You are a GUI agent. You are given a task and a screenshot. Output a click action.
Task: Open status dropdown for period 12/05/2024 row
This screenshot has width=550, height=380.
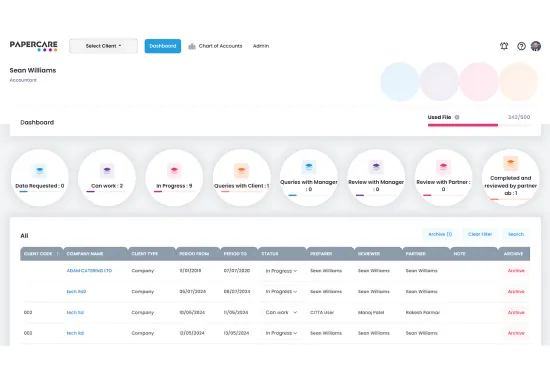coord(281,333)
